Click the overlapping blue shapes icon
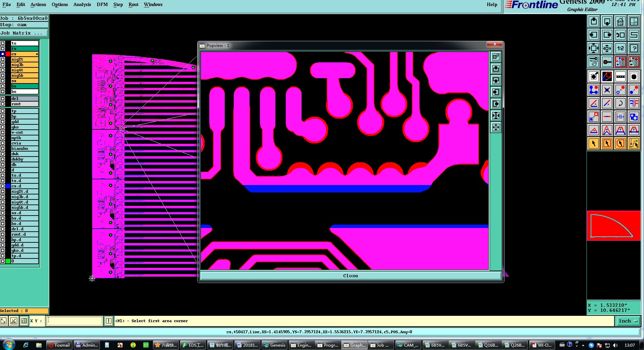The image size is (644, 350). point(634,117)
